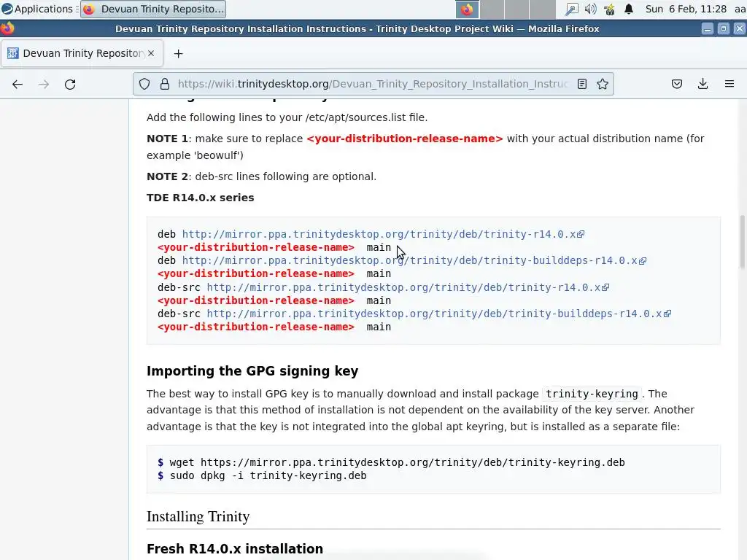Click the inline trinity-keyring code text
747x560 pixels.
(x=592, y=394)
